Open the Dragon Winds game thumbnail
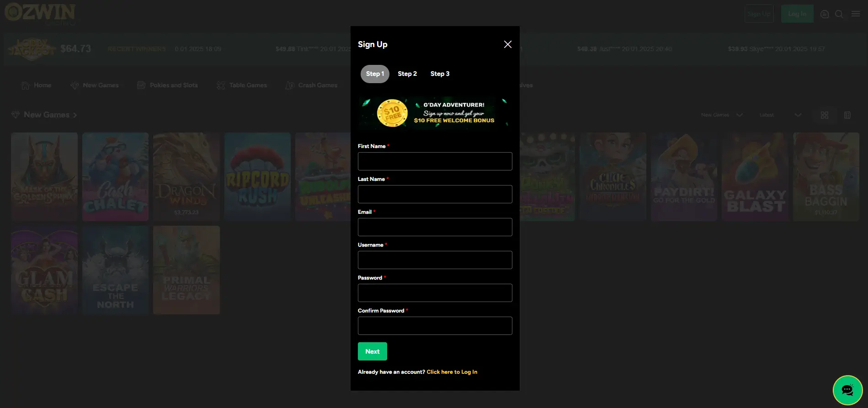Viewport: 868px width, 408px height. click(186, 177)
